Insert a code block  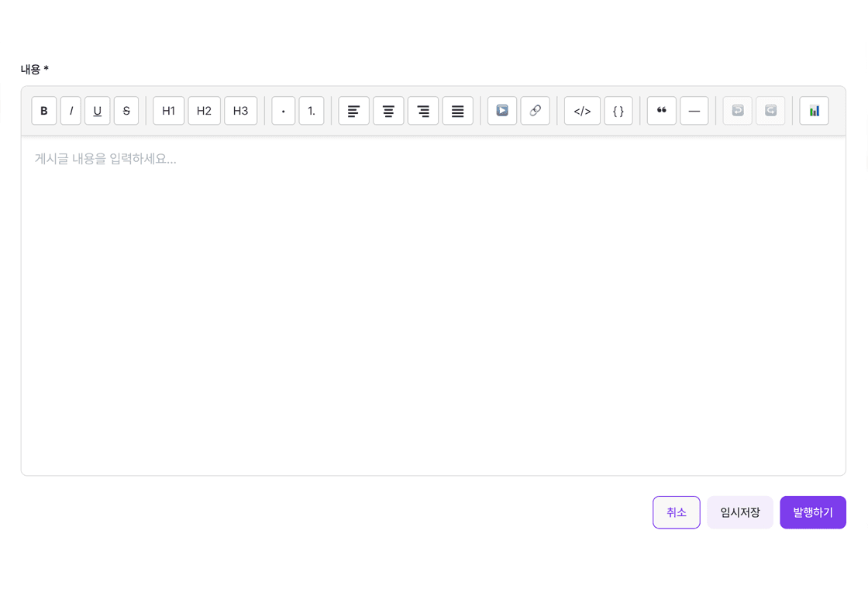click(582, 111)
